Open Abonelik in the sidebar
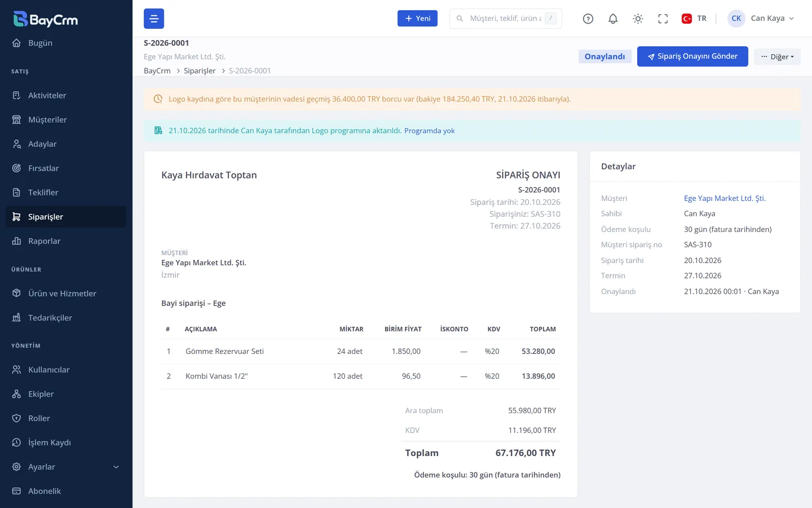This screenshot has width=812, height=508. pyautogui.click(x=66, y=491)
